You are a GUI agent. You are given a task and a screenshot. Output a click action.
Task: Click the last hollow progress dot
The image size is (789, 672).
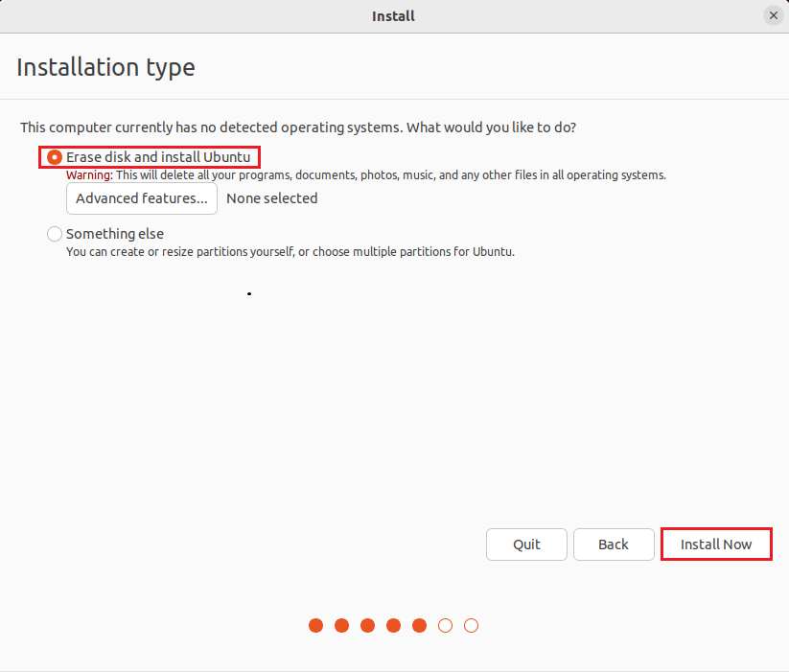[471, 626]
